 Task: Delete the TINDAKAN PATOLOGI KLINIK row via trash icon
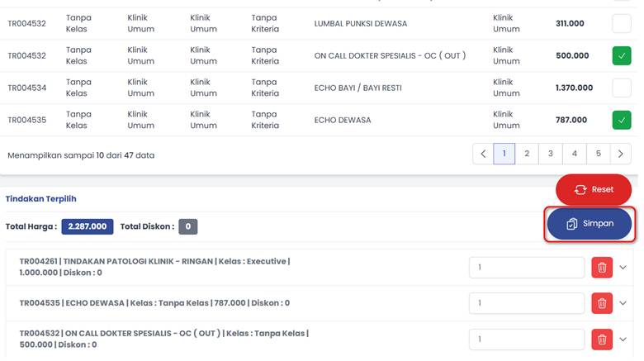point(602,268)
